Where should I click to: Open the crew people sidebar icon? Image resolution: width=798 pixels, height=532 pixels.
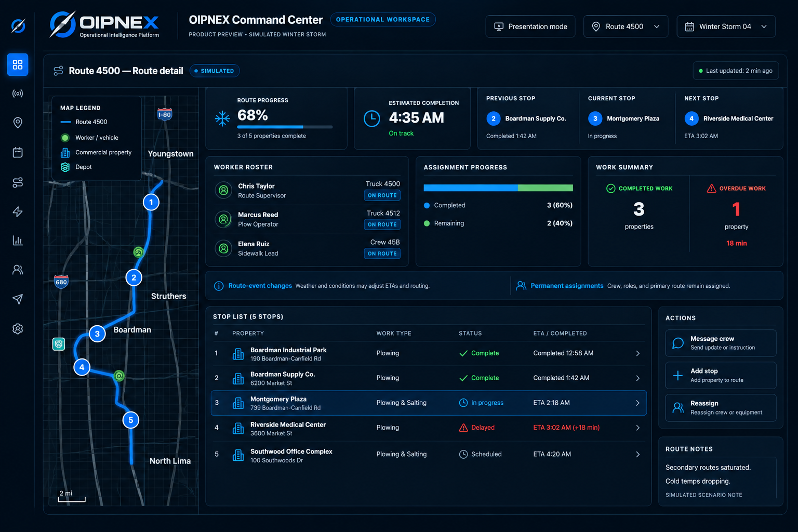18,270
